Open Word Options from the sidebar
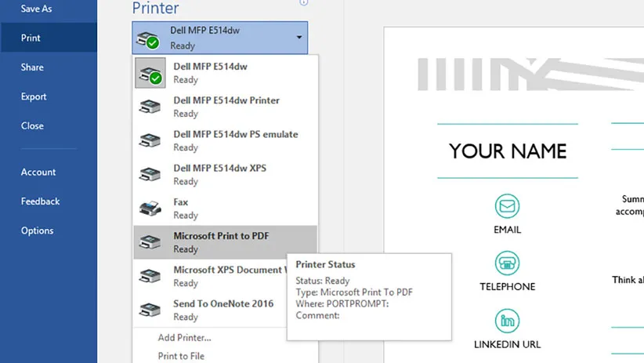 click(x=38, y=231)
